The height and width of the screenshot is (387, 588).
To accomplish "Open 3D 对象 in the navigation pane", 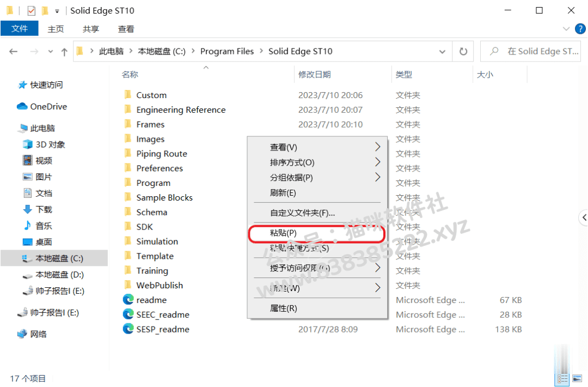I will tap(50, 144).
